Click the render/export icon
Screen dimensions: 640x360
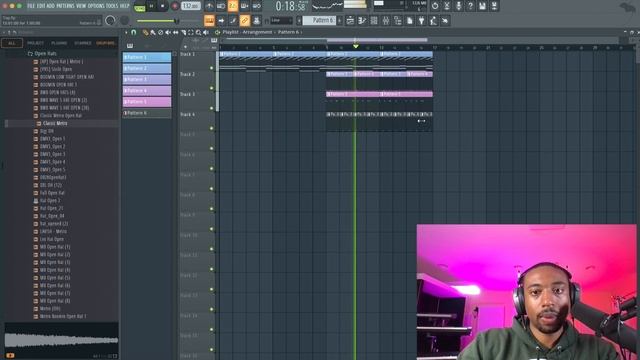(x=494, y=6)
